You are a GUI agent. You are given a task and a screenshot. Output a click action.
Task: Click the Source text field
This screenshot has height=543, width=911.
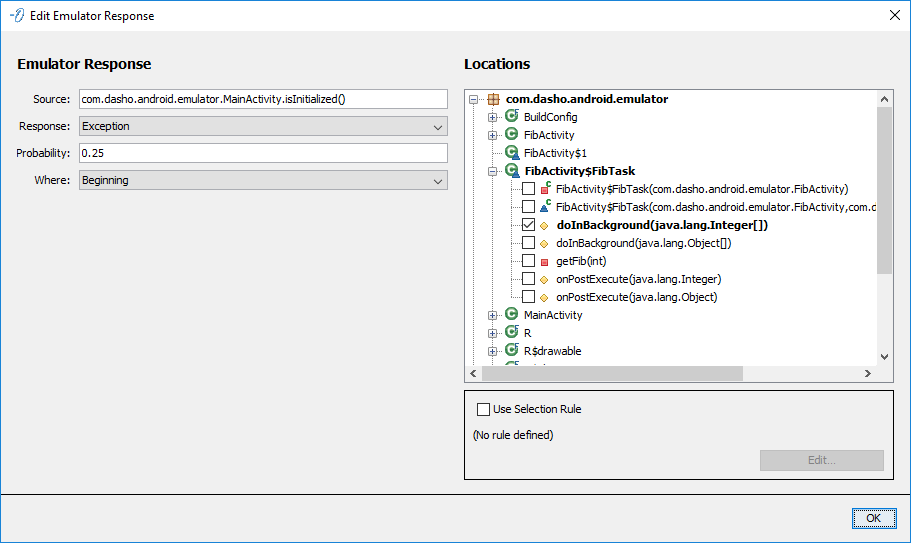262,99
